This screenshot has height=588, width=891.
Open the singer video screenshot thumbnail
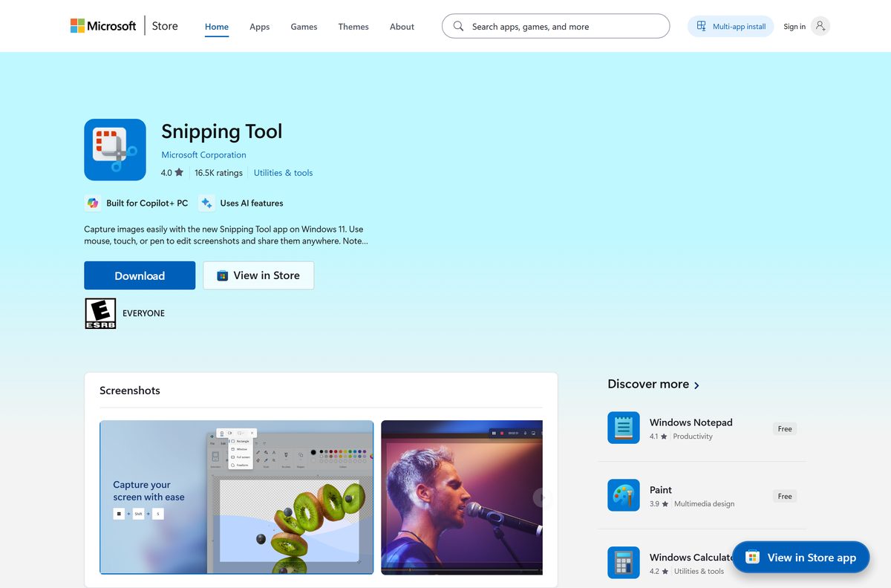(462, 497)
